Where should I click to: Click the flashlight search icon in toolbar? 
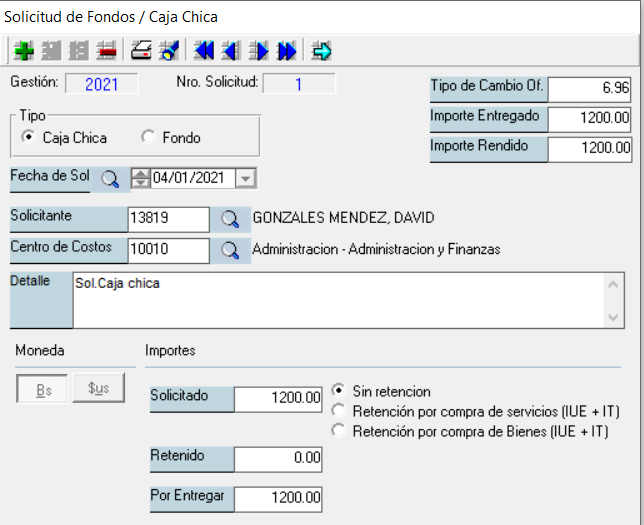pos(169,51)
